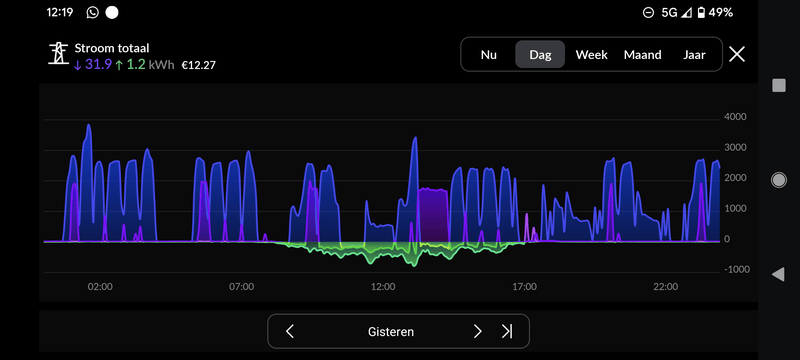
Task: Tap the do-not-disturb status icon
Action: [x=648, y=13]
